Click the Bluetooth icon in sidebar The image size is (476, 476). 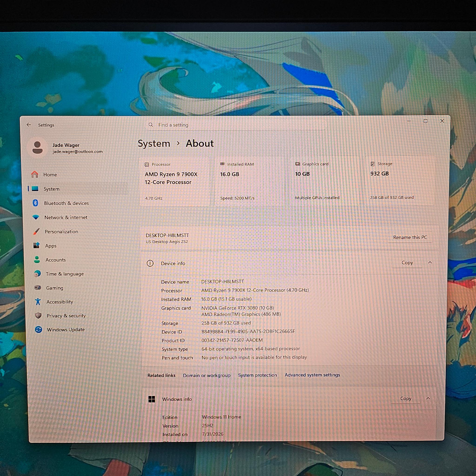(x=35, y=203)
